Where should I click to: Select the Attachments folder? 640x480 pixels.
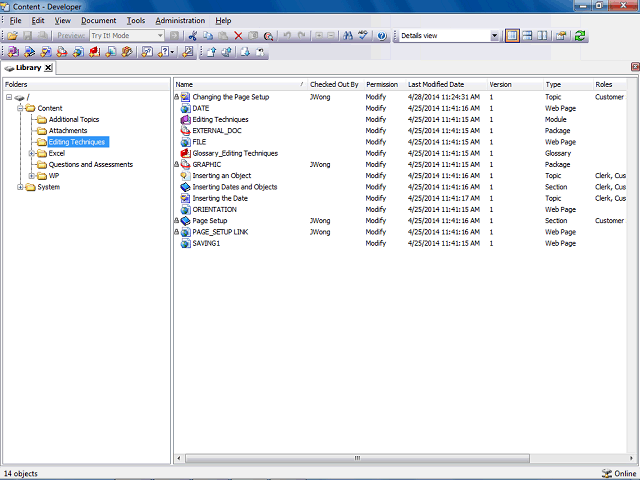(x=68, y=131)
